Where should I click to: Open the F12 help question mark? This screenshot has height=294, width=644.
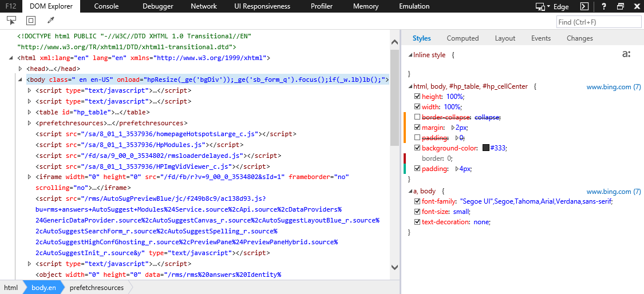(x=604, y=6)
